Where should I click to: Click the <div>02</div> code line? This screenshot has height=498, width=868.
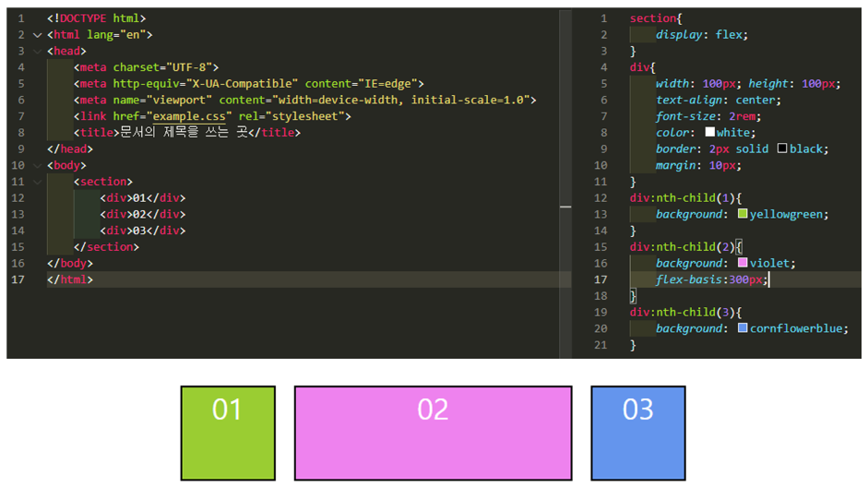tap(143, 214)
